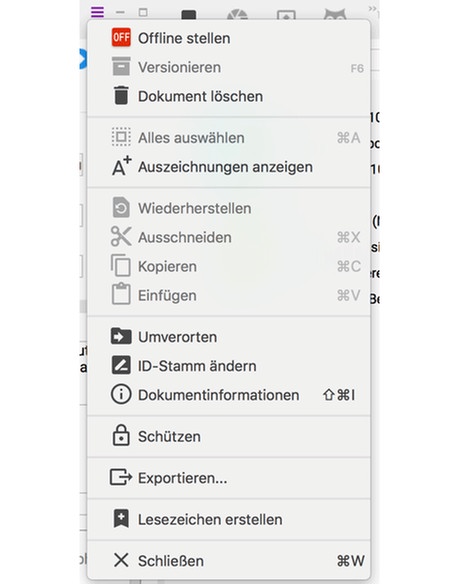Select Dokumentinformationen menu entry
460x584 pixels.
[229, 395]
